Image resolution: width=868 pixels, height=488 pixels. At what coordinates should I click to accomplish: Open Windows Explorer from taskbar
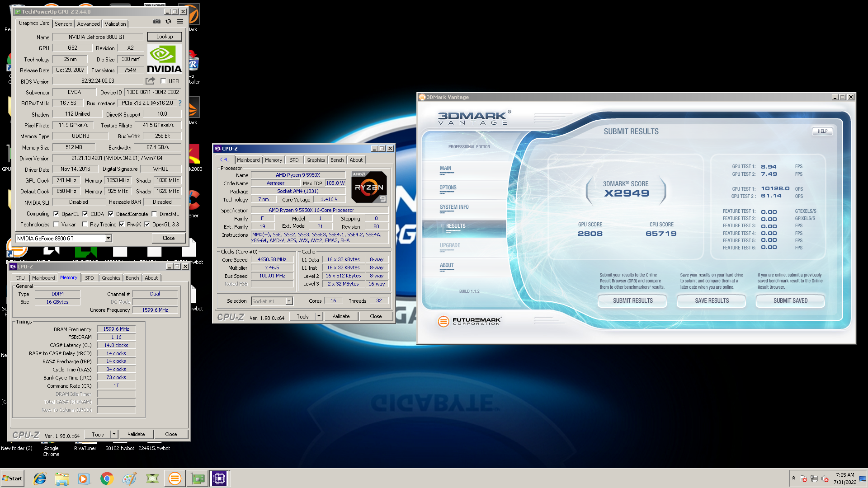click(62, 479)
